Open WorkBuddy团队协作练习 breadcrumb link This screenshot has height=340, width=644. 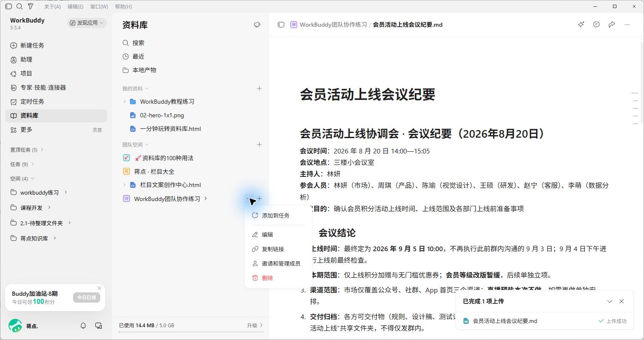[333, 25]
